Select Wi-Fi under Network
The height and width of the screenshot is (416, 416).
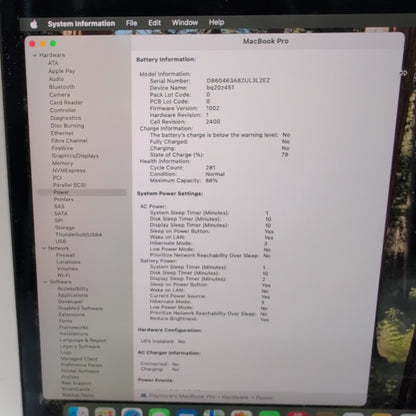[63, 275]
